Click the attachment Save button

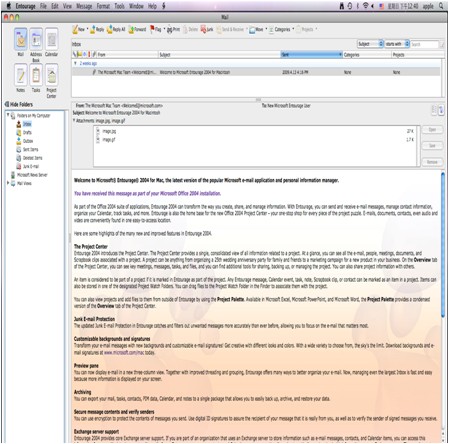coord(432,146)
